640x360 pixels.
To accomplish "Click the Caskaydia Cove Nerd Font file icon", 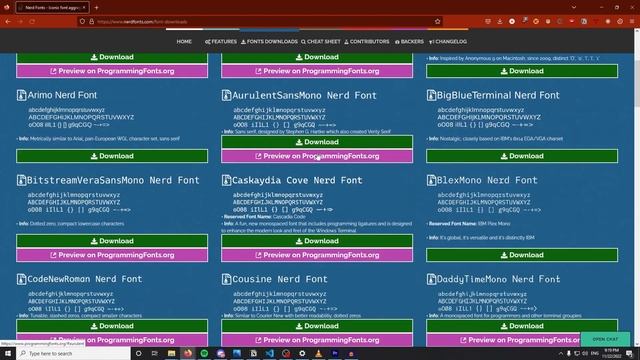I will coord(226,180).
